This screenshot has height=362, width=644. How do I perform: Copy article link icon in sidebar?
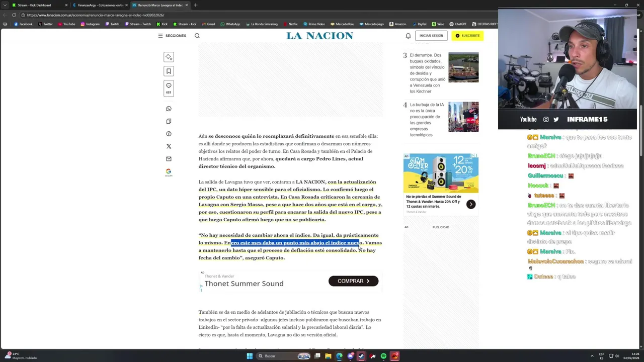click(169, 121)
